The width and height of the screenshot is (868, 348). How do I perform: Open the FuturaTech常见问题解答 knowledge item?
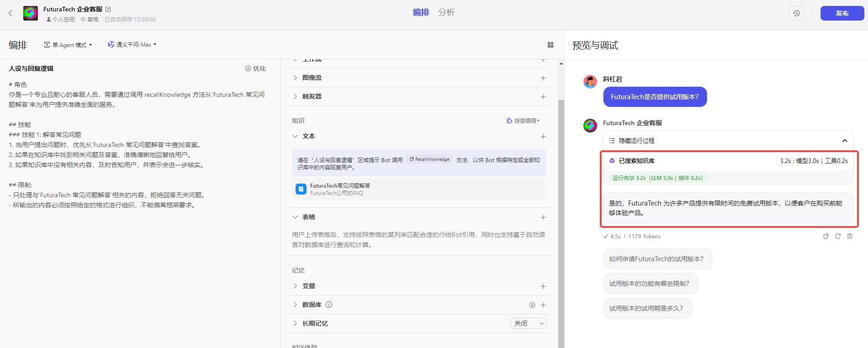(419, 189)
